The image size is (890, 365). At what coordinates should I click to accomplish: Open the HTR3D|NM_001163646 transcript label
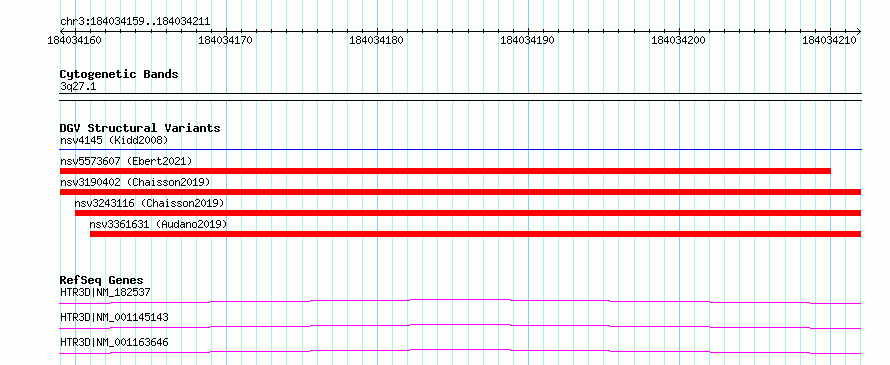click(114, 342)
